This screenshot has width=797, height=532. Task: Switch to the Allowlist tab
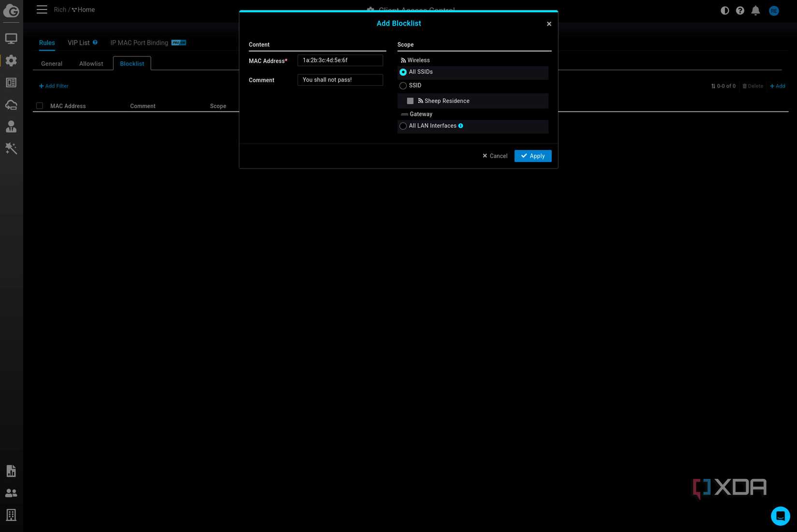(91, 63)
